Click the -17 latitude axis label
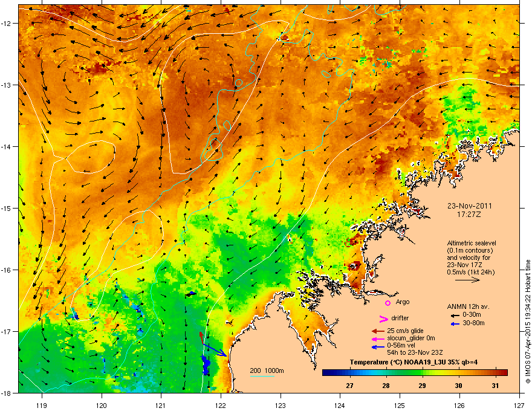Viewport: 532px width, 411px height. pyautogui.click(x=7, y=332)
